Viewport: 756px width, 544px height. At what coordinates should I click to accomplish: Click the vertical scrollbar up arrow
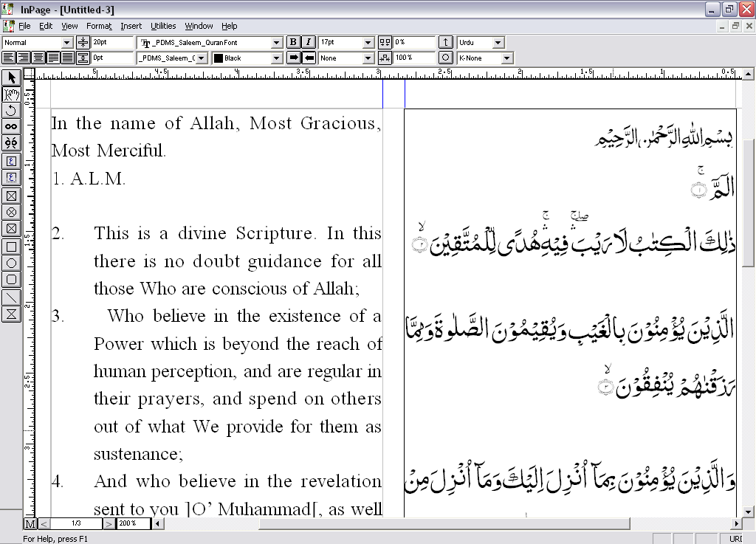point(749,74)
